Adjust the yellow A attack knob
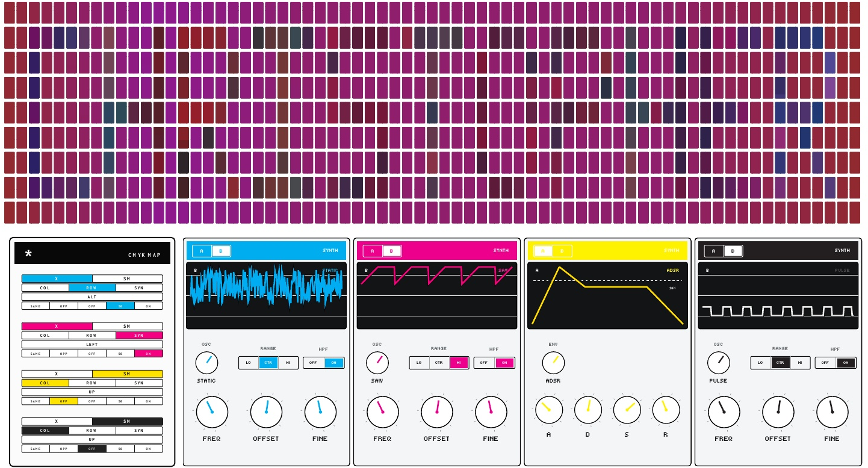The width and height of the screenshot is (868, 468). coord(548,410)
